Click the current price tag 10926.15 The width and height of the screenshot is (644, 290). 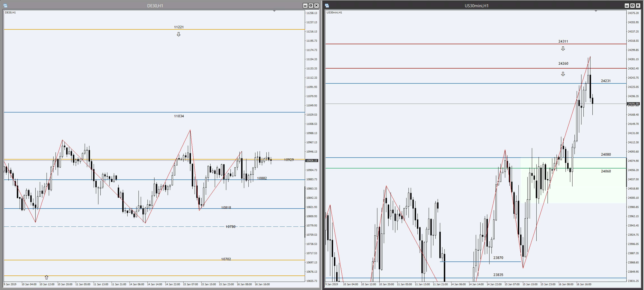(312, 161)
